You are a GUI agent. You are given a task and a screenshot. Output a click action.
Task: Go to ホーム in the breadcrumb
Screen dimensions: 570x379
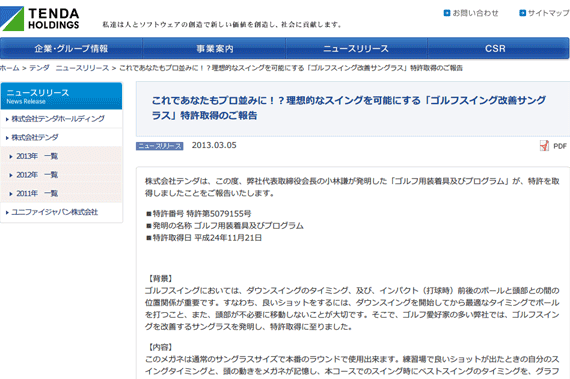(9, 68)
